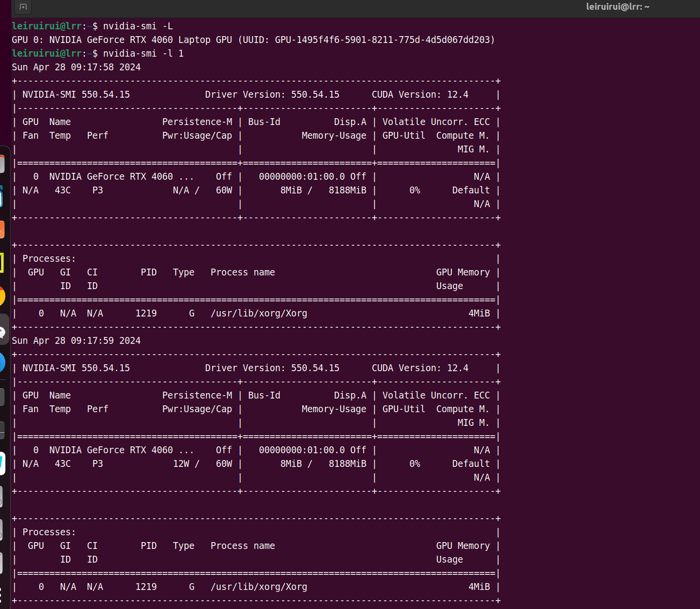
Task: Click the timestamp "Sun Apr 28 09:17:59 2024"
Action: click(76, 341)
